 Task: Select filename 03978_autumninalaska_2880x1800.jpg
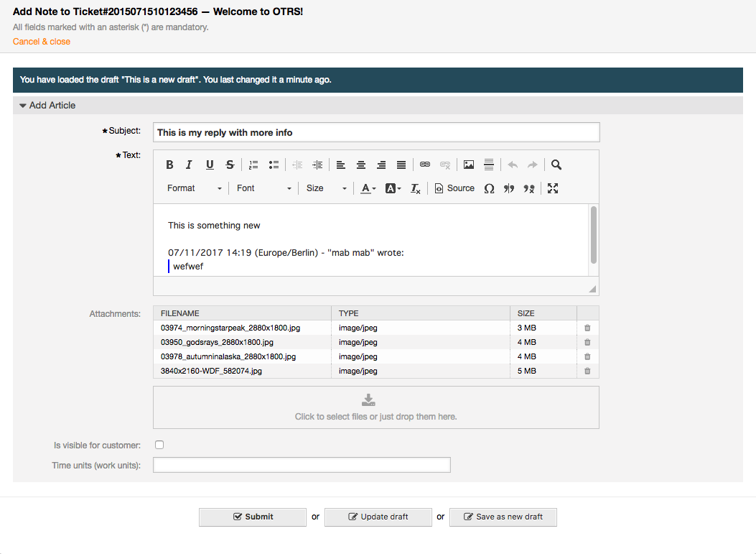228,356
